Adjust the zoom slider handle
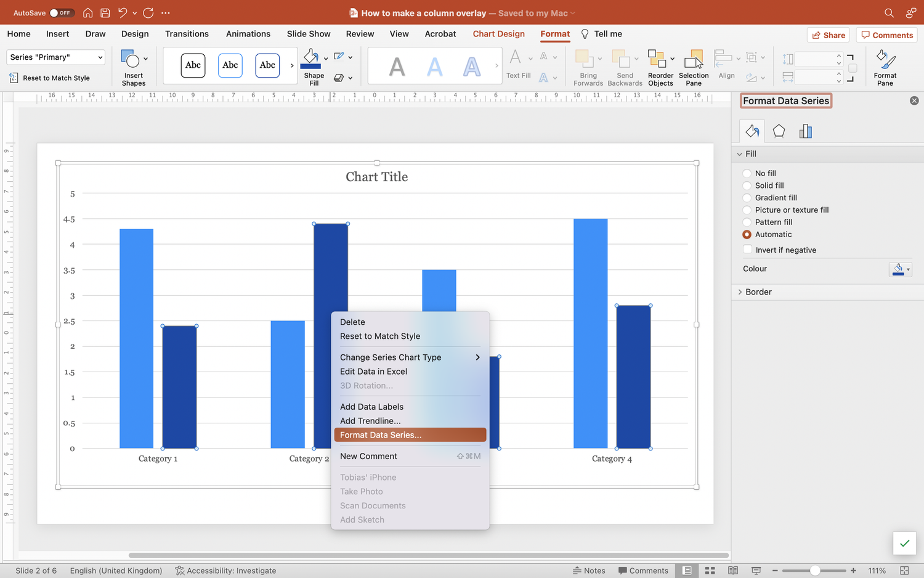 [814, 571]
